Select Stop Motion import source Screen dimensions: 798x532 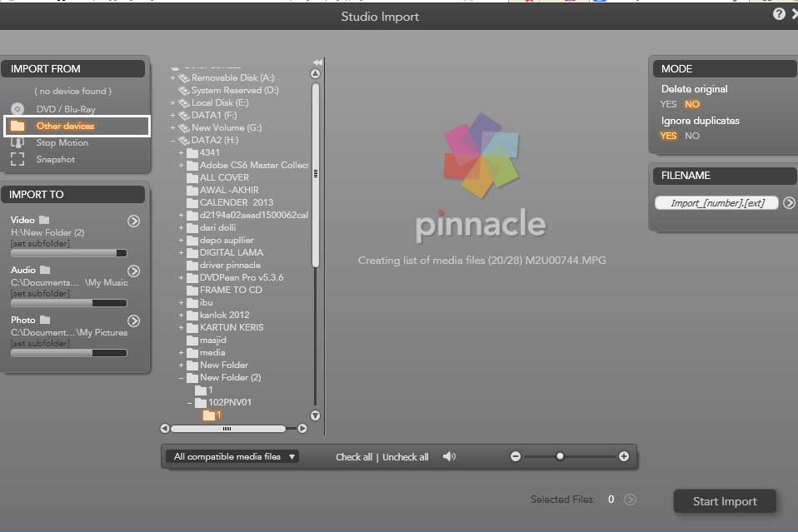pos(62,143)
